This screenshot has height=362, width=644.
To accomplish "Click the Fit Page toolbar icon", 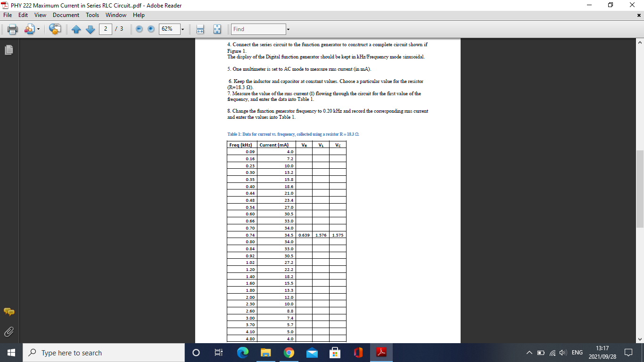I will pyautogui.click(x=217, y=29).
